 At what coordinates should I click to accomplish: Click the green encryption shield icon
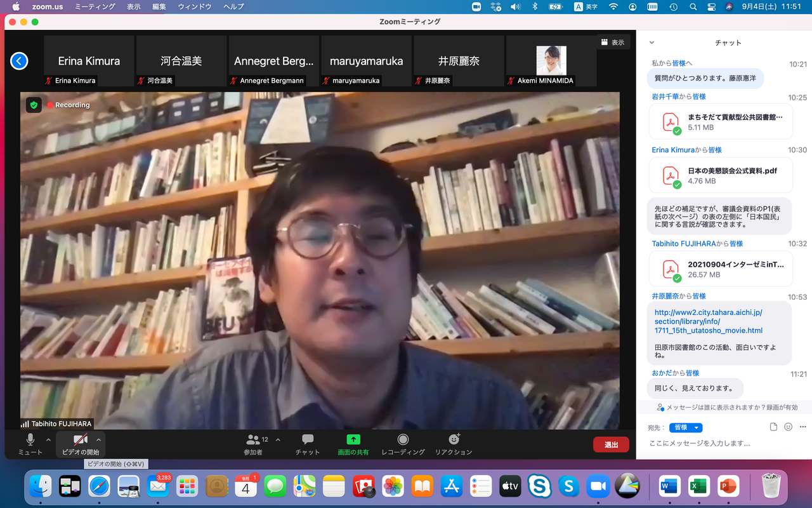[x=34, y=105]
